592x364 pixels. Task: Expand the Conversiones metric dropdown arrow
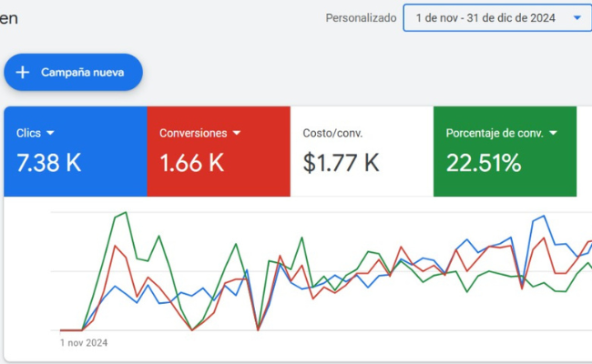pyautogui.click(x=237, y=133)
